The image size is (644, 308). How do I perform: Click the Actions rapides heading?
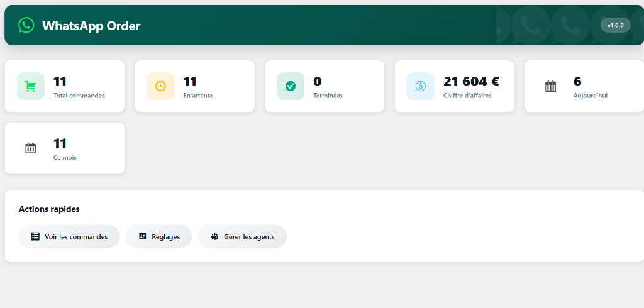tap(49, 209)
